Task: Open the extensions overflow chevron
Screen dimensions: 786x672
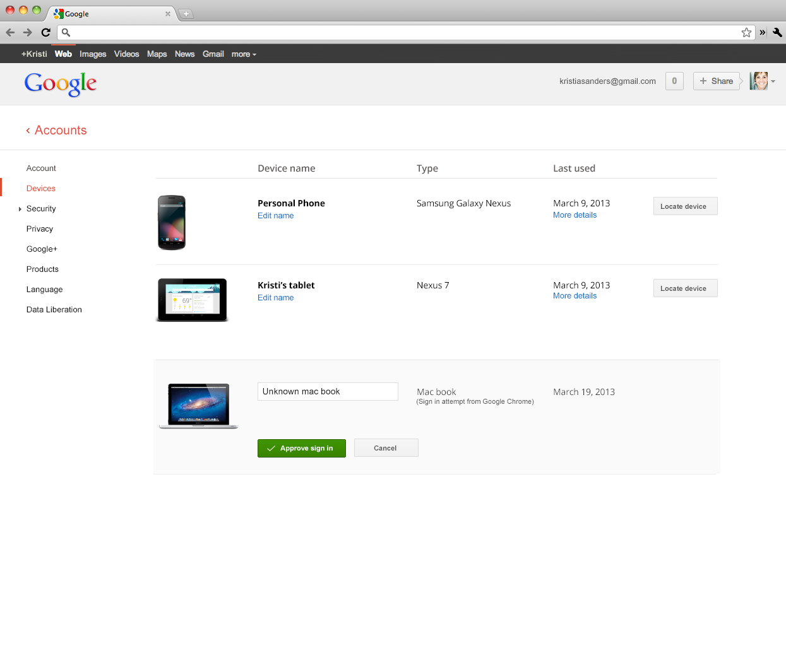Action: (763, 32)
